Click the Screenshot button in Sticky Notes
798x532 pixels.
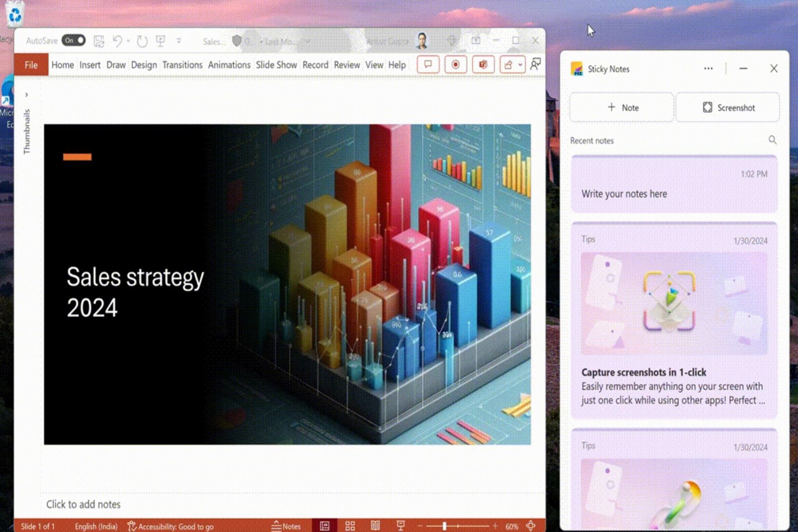point(727,108)
